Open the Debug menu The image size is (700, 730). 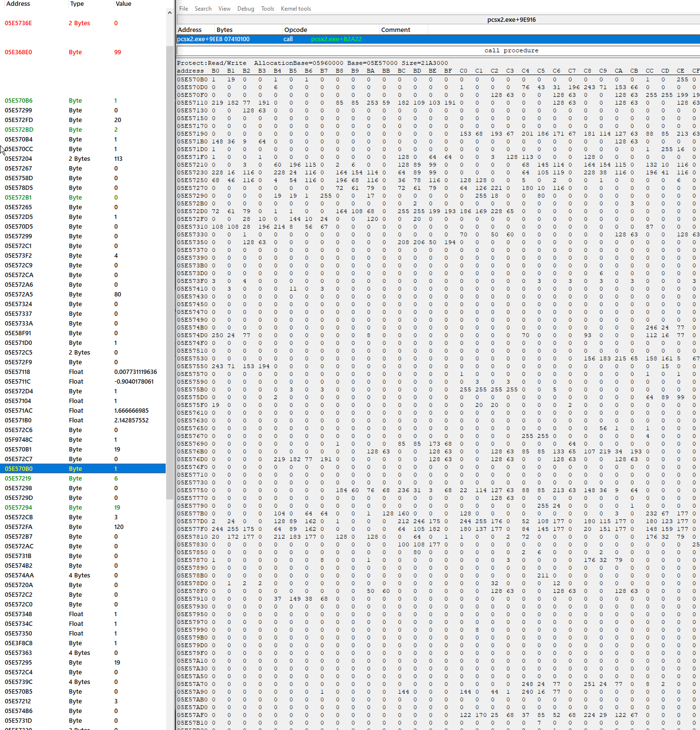(246, 9)
